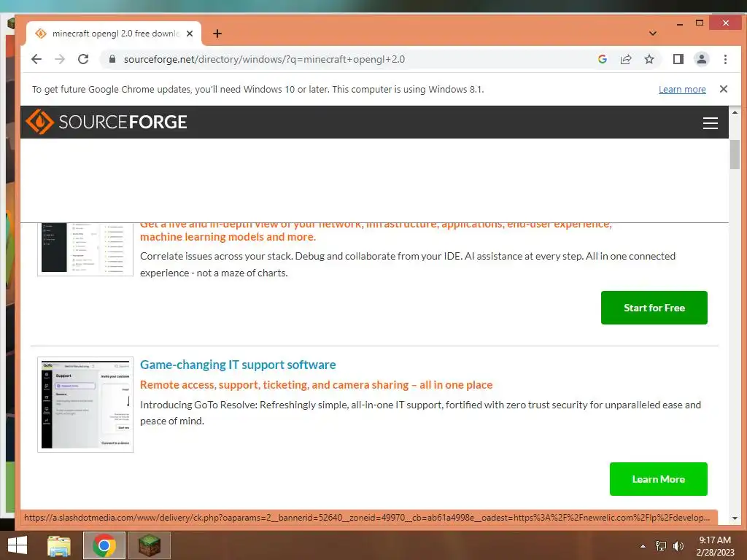The height and width of the screenshot is (560, 747).
Task: Open the Windows Start button
Action: [18, 545]
